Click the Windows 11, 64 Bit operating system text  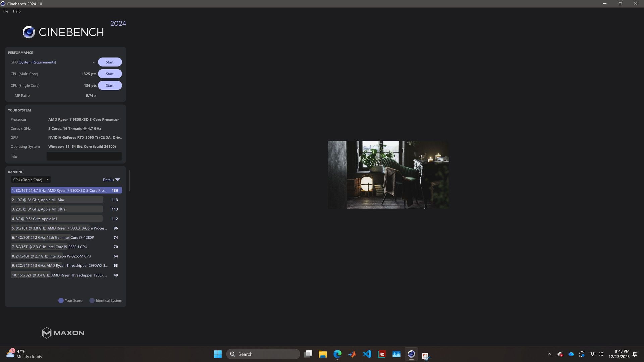(x=82, y=146)
